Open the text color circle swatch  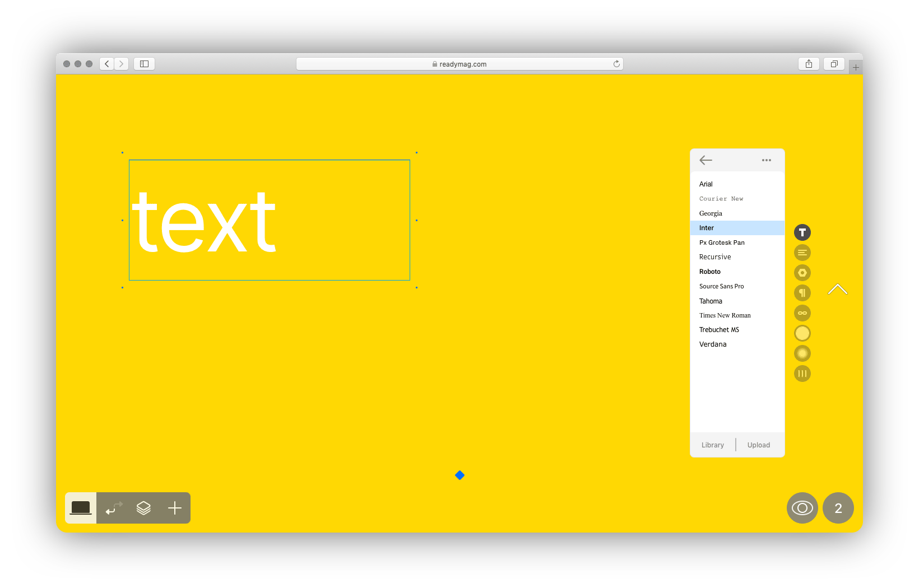pyautogui.click(x=802, y=333)
